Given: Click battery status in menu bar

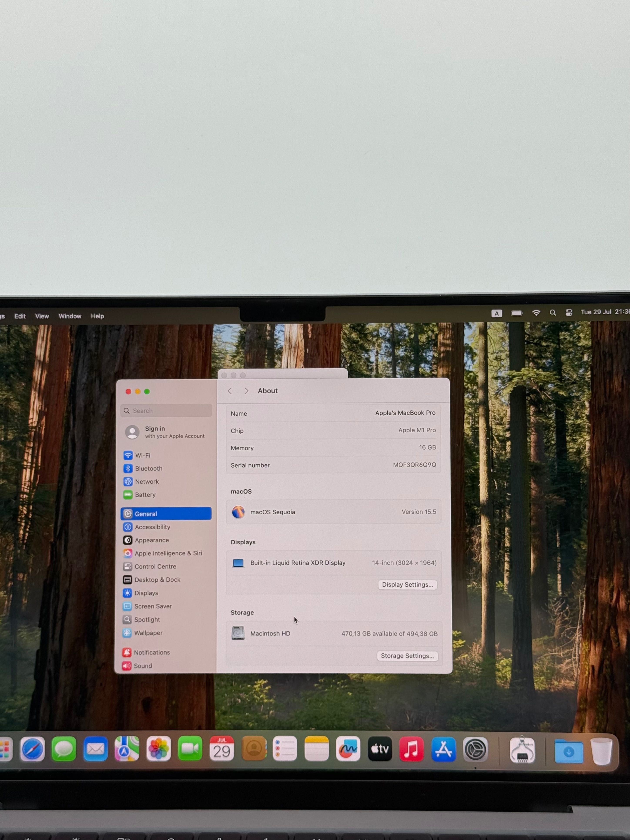Looking at the screenshot, I should pos(517,313).
